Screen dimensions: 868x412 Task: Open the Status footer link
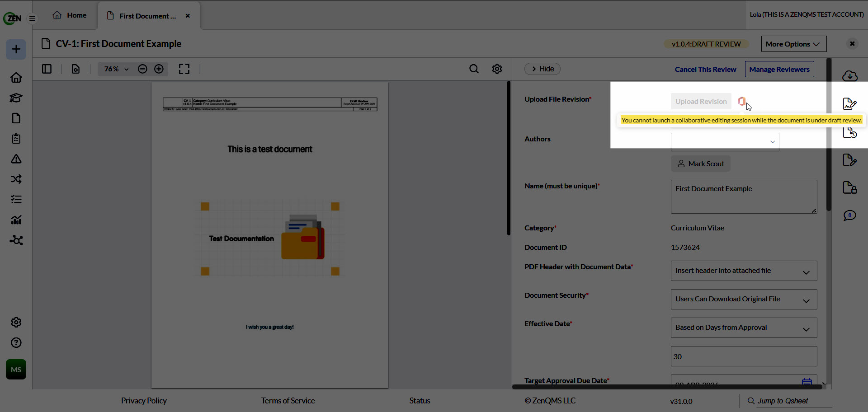(420, 401)
